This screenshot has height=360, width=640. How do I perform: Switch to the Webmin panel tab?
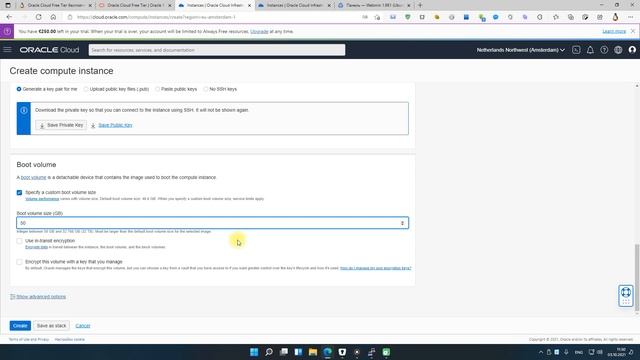coord(374,5)
